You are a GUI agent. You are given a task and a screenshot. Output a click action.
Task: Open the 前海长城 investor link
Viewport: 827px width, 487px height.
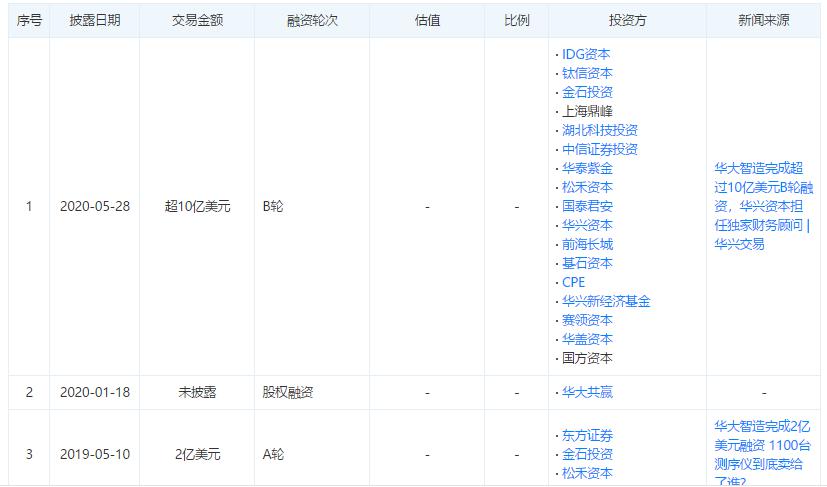[x=587, y=244]
